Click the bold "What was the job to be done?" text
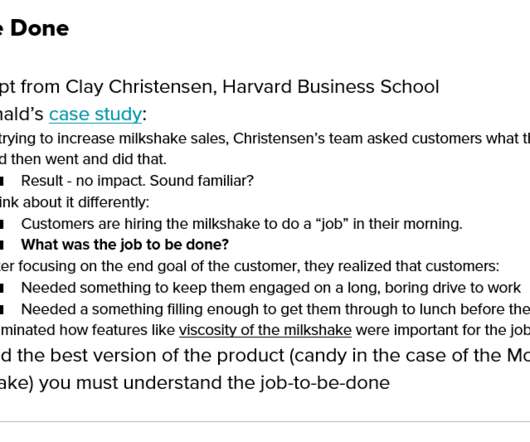Viewport: 530px width, 442px height. (125, 245)
